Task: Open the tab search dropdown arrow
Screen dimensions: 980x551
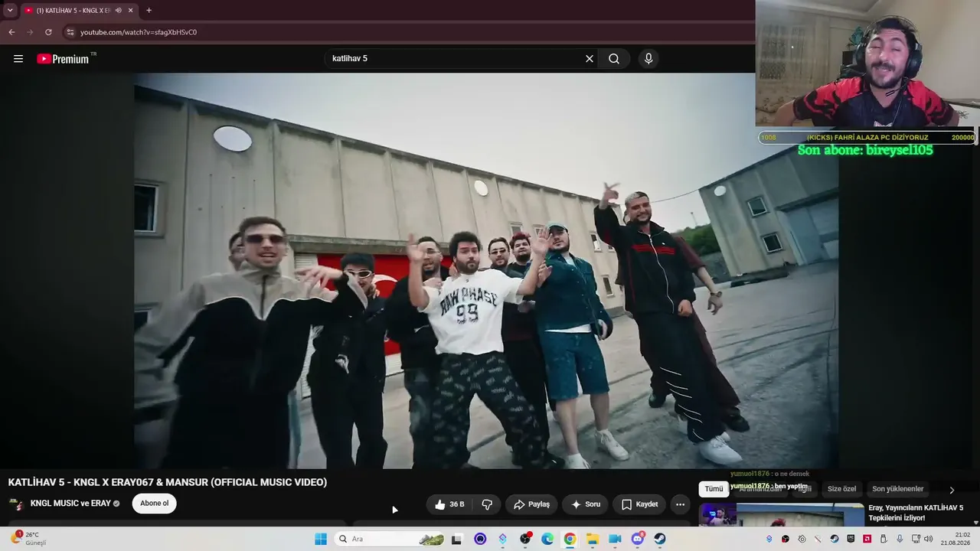Action: click(10, 10)
